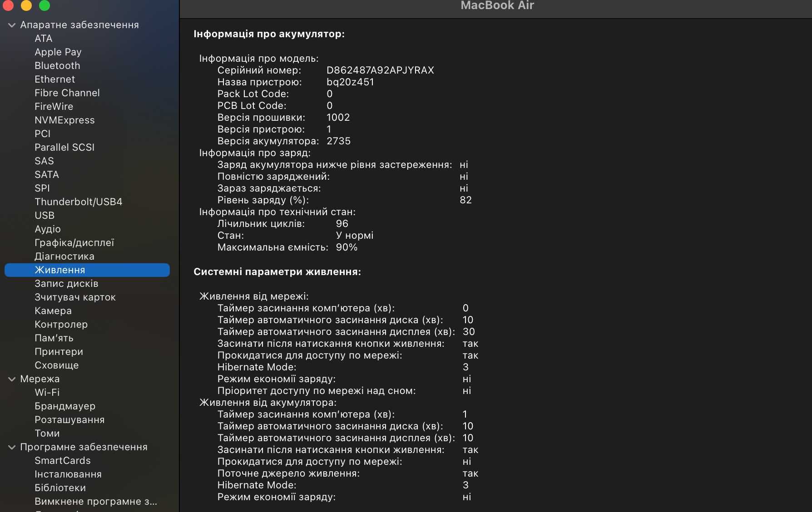The width and height of the screenshot is (812, 512).
Task: Open Інсталювання sidebar entry
Action: (68, 474)
